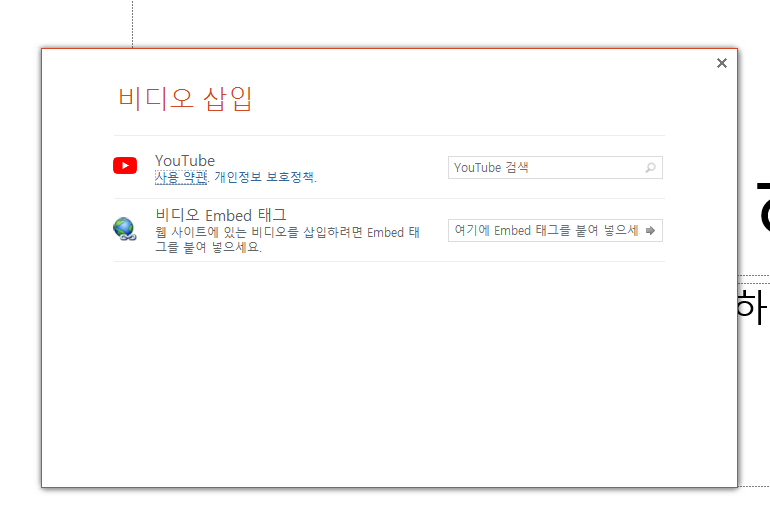Open the 사용 약관 link
The width and height of the screenshot is (770, 518).
tap(181, 177)
